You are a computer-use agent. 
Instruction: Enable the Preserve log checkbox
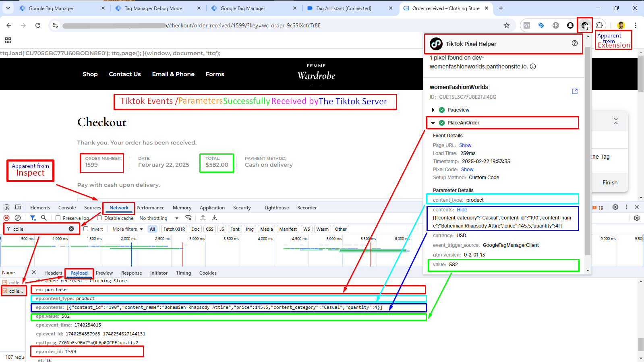pyautogui.click(x=58, y=218)
